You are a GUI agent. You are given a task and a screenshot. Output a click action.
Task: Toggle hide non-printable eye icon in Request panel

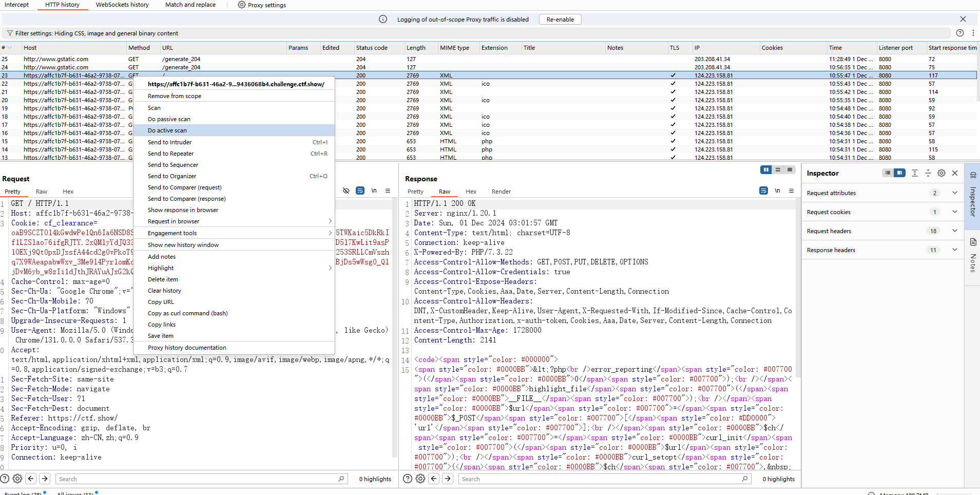tap(346, 191)
